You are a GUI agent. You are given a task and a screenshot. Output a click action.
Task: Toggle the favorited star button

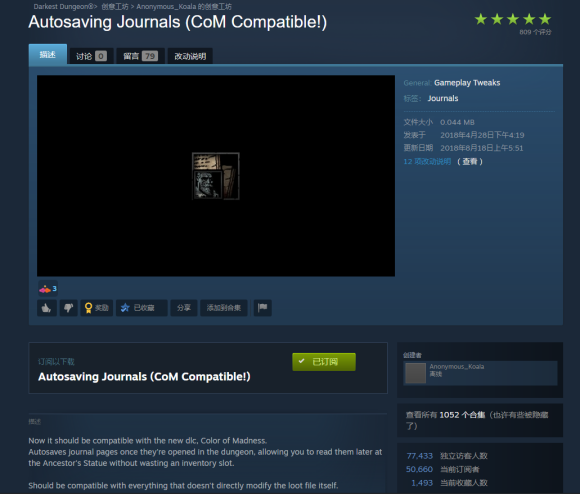pyautogui.click(x=141, y=308)
